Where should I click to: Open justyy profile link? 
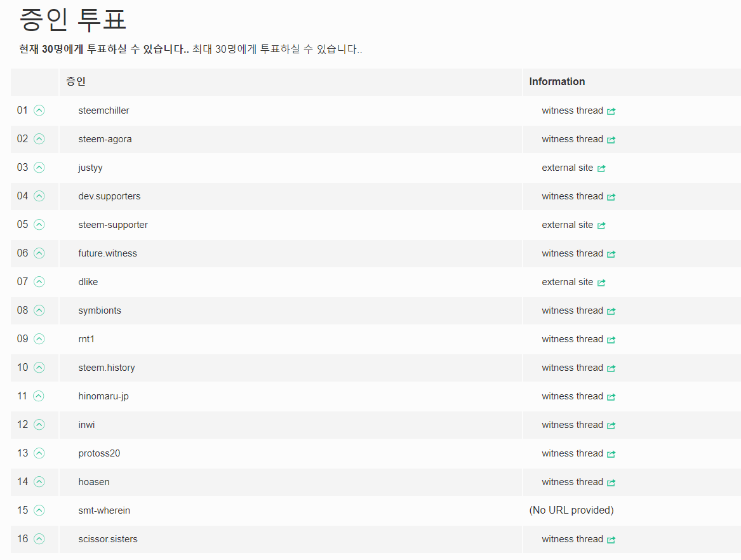click(90, 168)
